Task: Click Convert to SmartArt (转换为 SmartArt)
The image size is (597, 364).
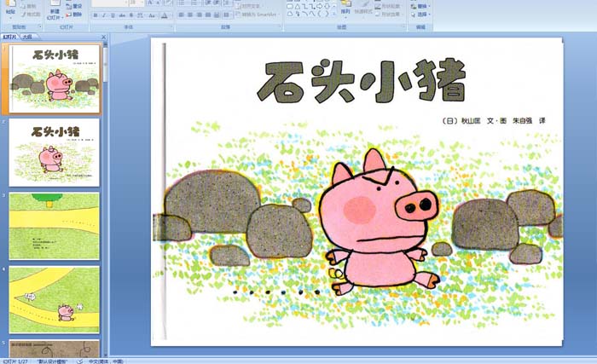Action: click(258, 14)
